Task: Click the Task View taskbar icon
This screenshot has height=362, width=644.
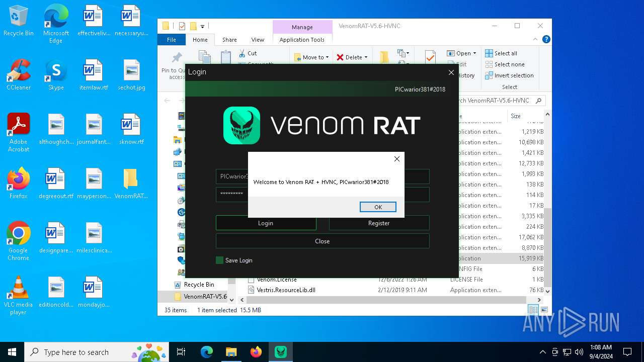Action: coord(181,352)
